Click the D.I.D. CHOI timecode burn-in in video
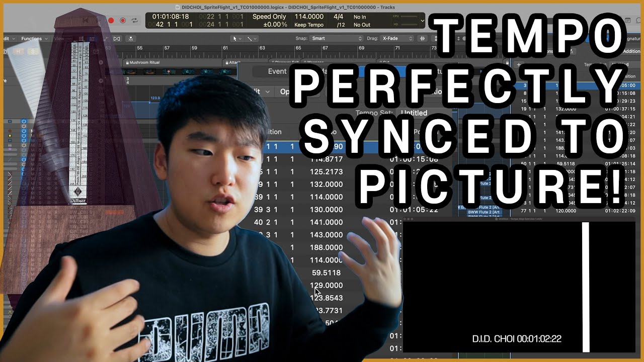The height and width of the screenshot is (362, 644). tap(517, 339)
